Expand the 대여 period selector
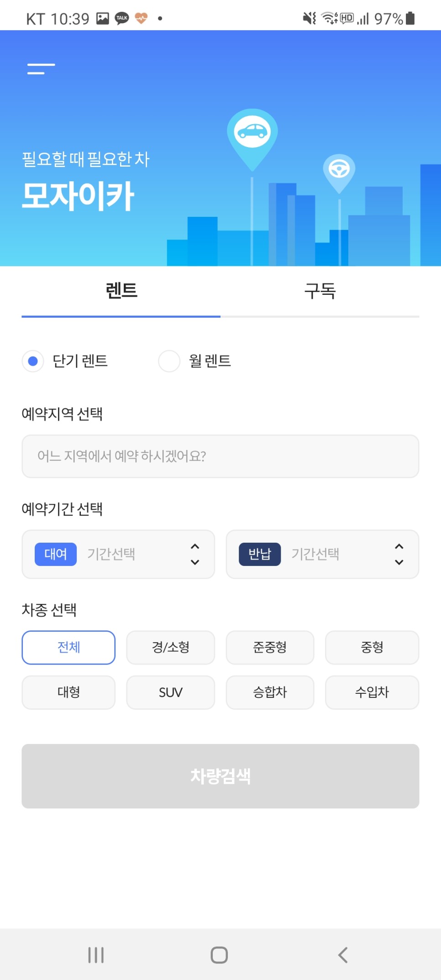The height and width of the screenshot is (980, 441). pyautogui.click(x=118, y=554)
